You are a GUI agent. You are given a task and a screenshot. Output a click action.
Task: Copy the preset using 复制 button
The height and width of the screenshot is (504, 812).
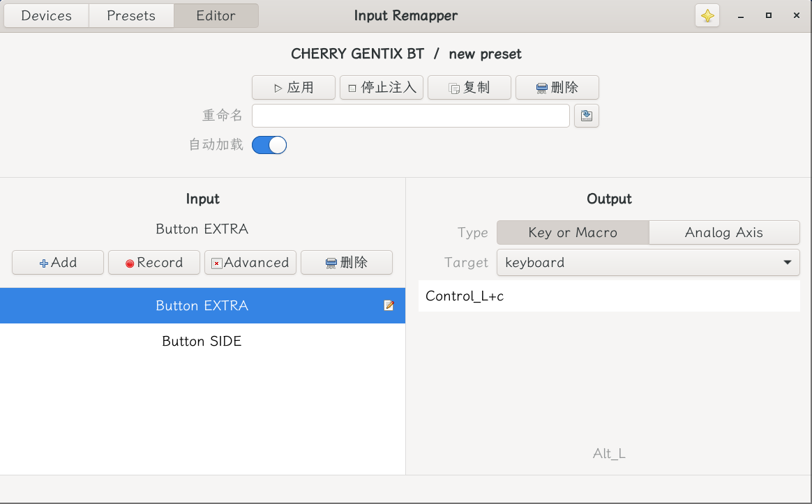pyautogui.click(x=469, y=87)
